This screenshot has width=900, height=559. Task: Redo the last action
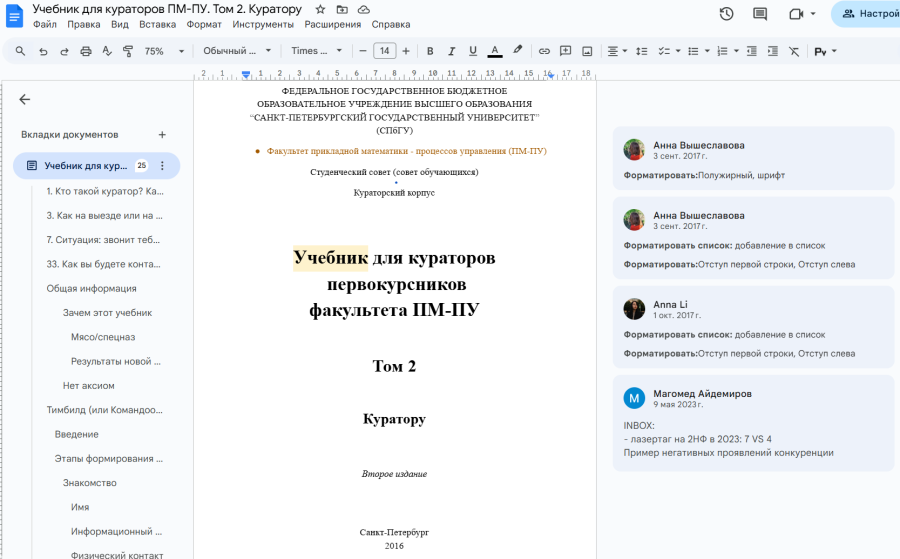[x=64, y=51]
